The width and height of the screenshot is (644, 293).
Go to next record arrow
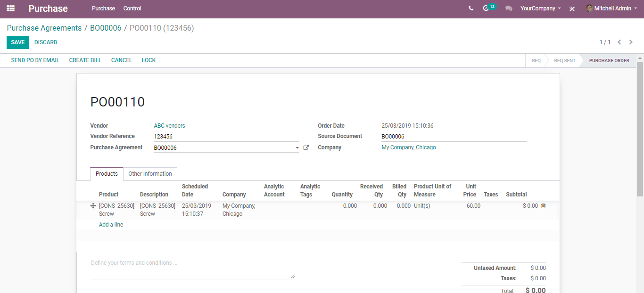631,42
